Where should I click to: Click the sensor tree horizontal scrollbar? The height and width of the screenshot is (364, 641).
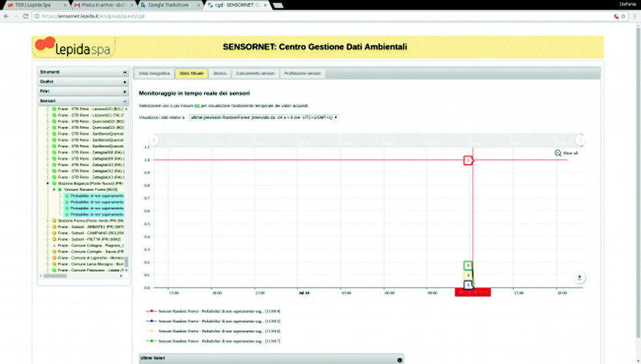(55, 276)
